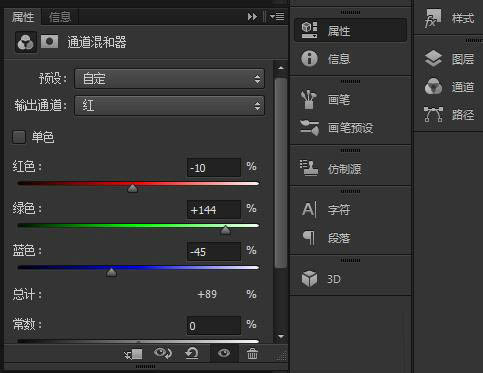Collapse the panel with double arrows
The height and width of the screenshot is (373, 483).
(252, 16)
